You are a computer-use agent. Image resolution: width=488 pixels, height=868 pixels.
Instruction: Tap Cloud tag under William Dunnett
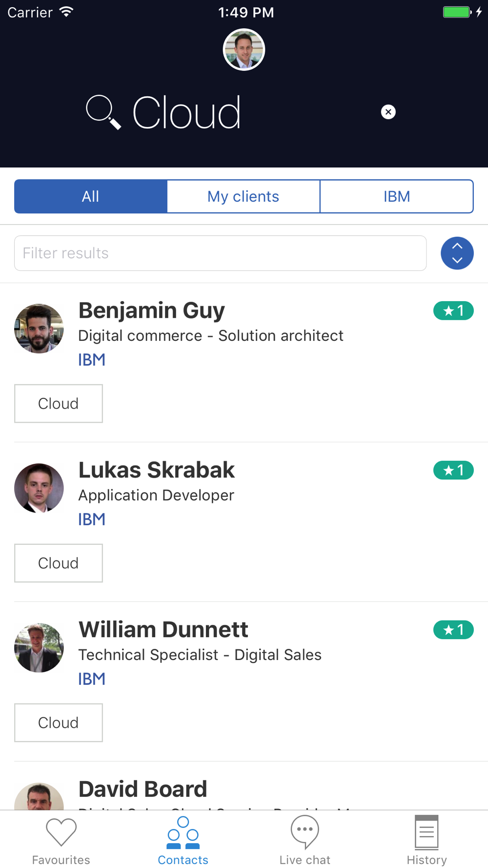pyautogui.click(x=59, y=723)
